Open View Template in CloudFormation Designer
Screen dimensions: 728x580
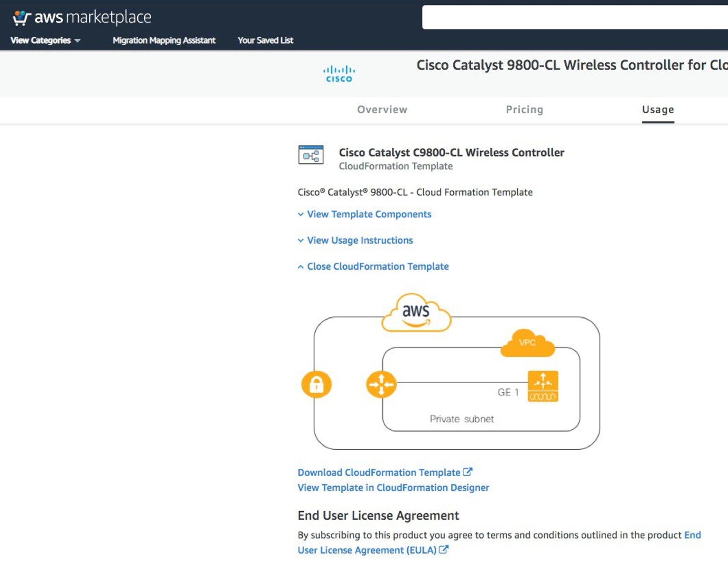coord(393,487)
